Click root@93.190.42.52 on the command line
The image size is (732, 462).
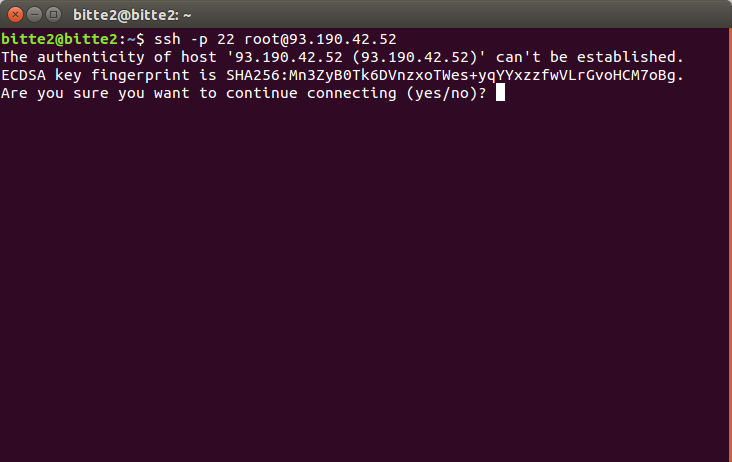coord(320,39)
